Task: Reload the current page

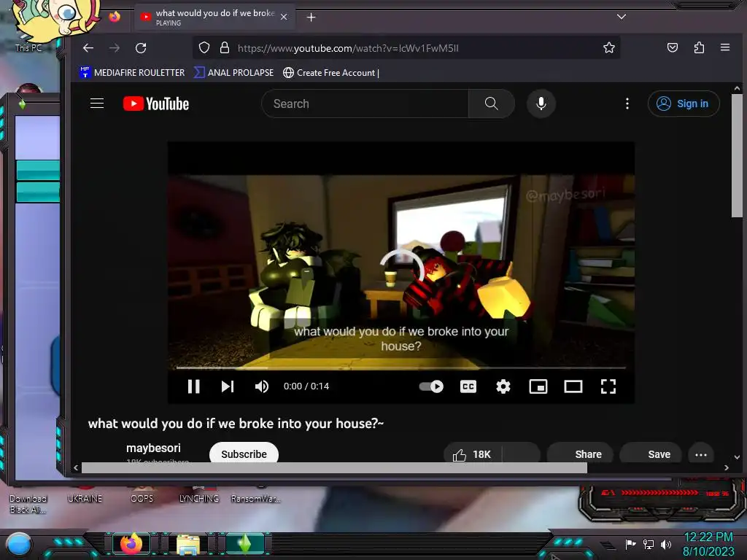Action: [x=141, y=47]
